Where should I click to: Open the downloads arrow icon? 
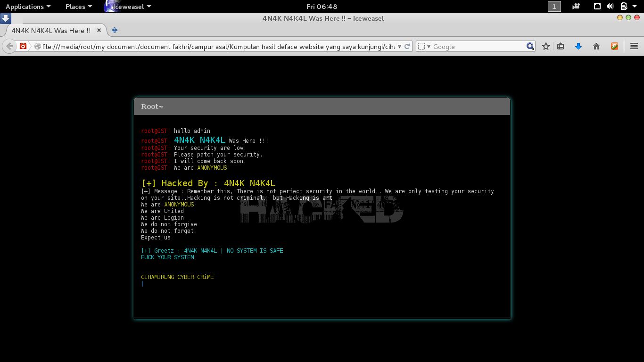click(x=578, y=46)
